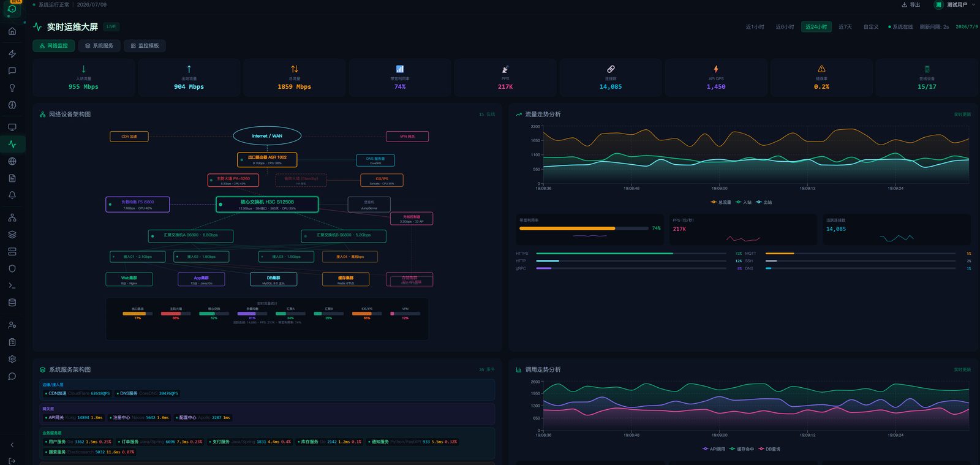Click the 导出 export button
Image resolution: width=980 pixels, height=465 pixels.
(911, 5)
